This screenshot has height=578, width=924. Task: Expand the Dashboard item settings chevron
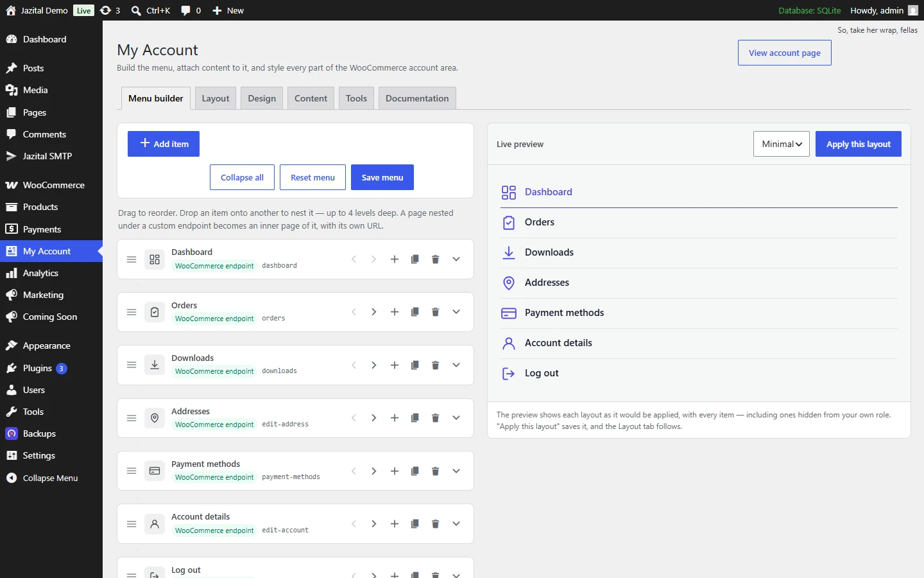coord(456,259)
